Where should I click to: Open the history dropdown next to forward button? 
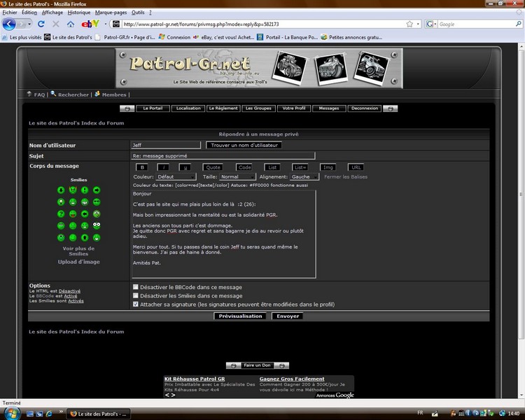(x=29, y=24)
